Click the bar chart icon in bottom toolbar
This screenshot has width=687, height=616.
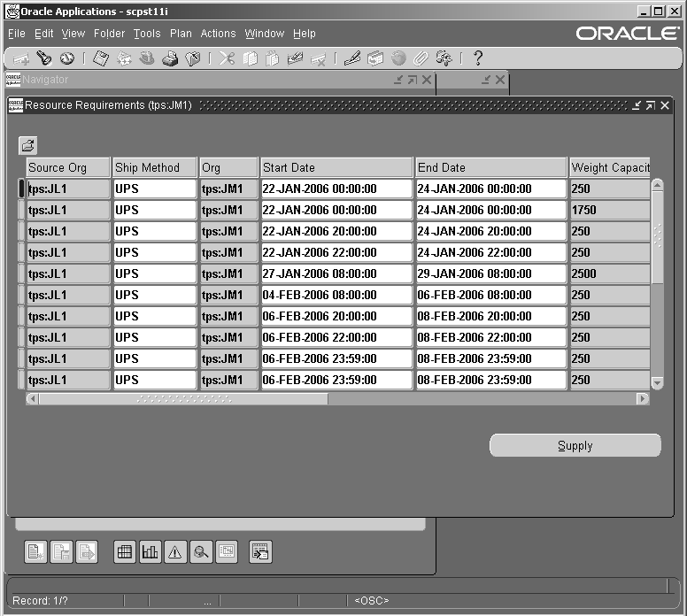(151, 552)
